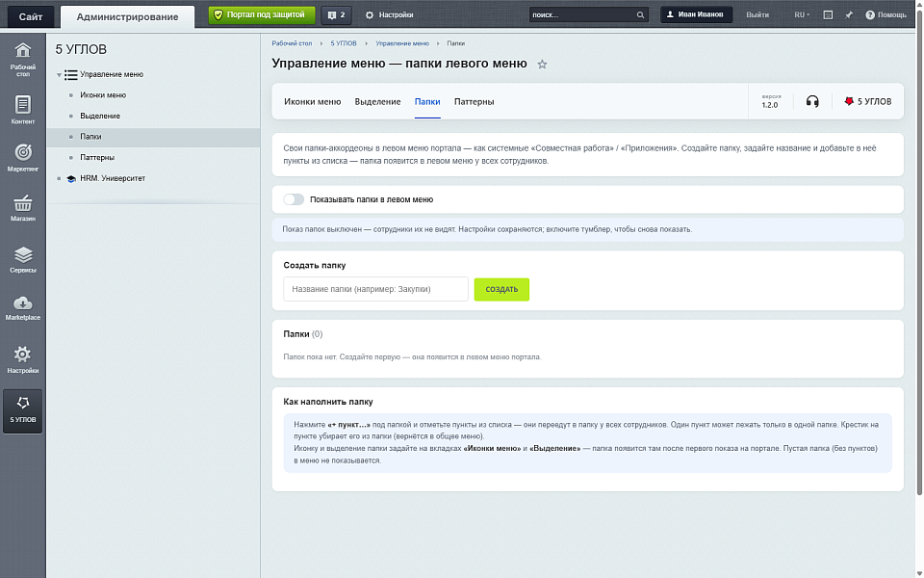Open the Сервисы layers section
924x578 pixels.
tap(23, 259)
